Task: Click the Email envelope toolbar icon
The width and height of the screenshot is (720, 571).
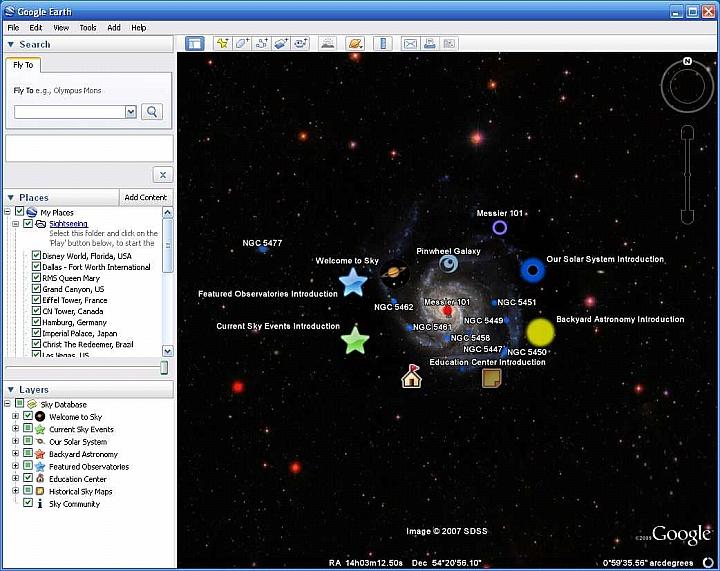Action: [410, 44]
